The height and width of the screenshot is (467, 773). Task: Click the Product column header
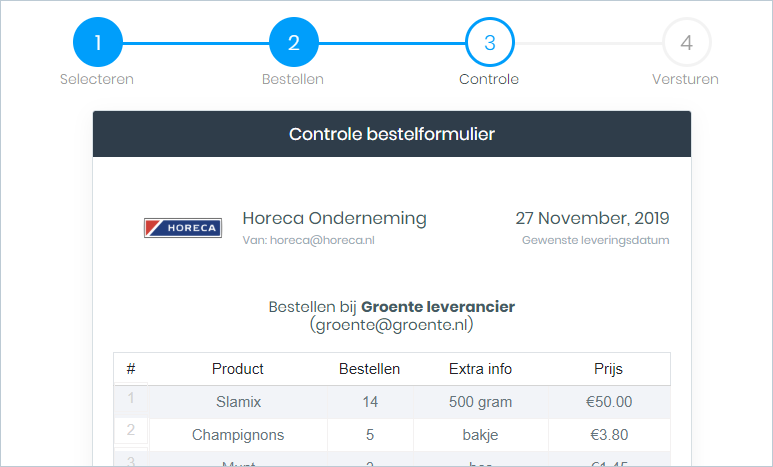pyautogui.click(x=238, y=369)
